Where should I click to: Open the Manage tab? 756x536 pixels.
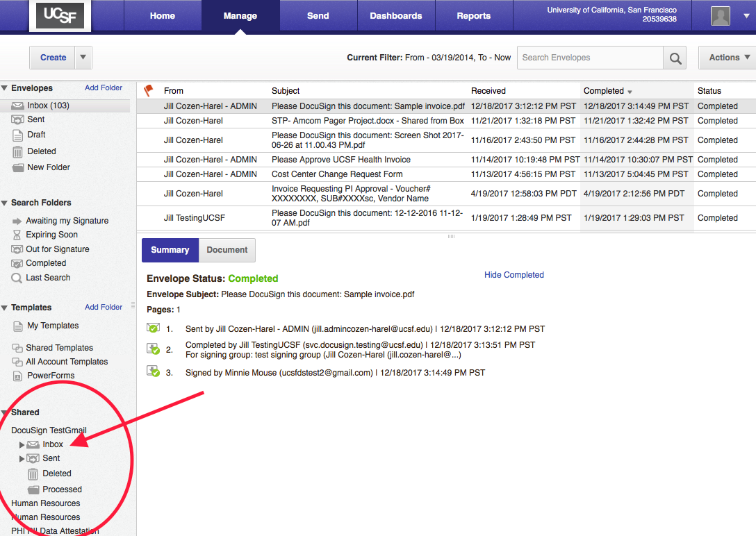pyautogui.click(x=240, y=16)
